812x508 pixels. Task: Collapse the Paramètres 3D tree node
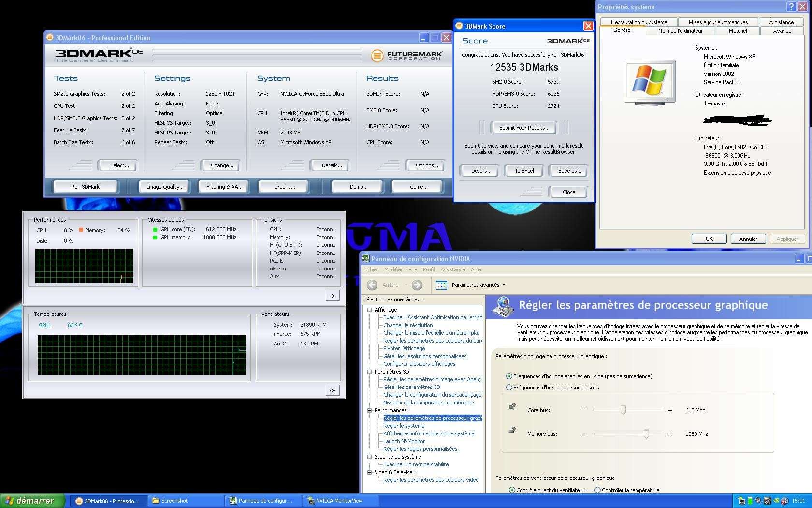tap(370, 372)
